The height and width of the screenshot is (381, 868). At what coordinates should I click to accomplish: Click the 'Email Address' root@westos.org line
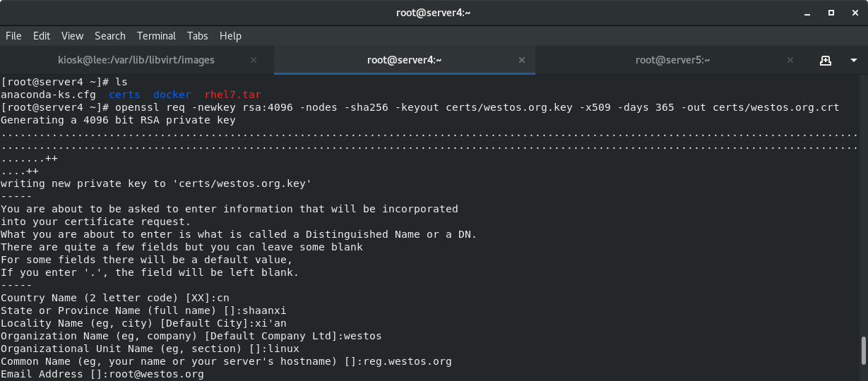pos(102,374)
